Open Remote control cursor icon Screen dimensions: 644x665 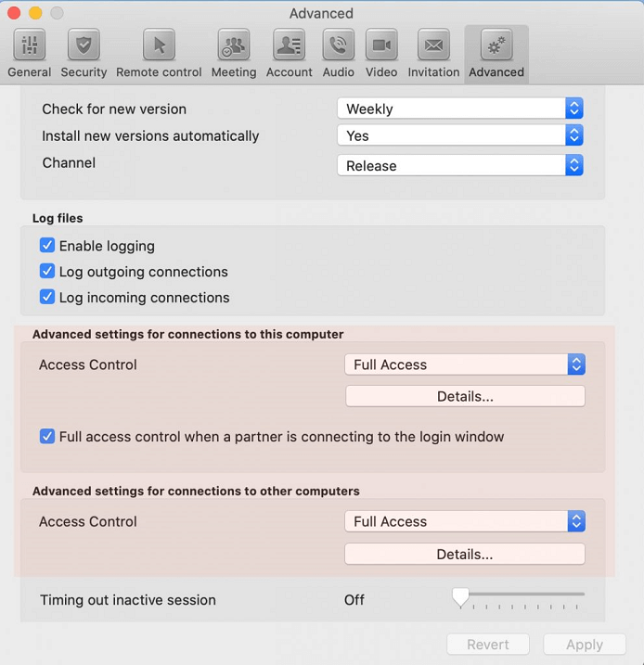point(159,45)
